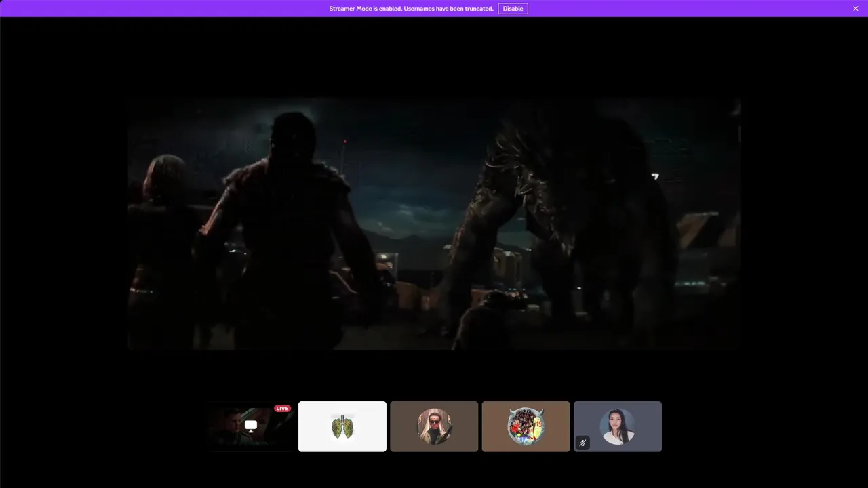The width and height of the screenshot is (868, 488).
Task: Click the woman avatar circle
Action: point(618,426)
